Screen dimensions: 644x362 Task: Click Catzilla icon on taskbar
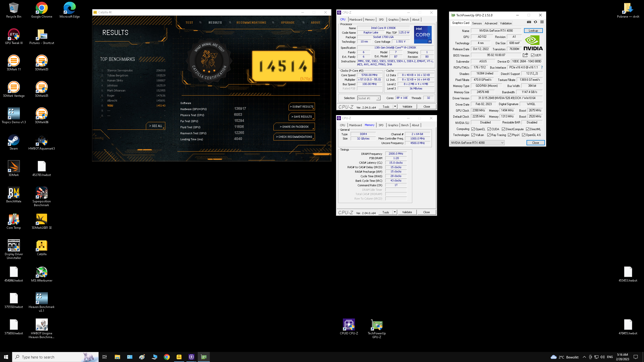coord(179,357)
